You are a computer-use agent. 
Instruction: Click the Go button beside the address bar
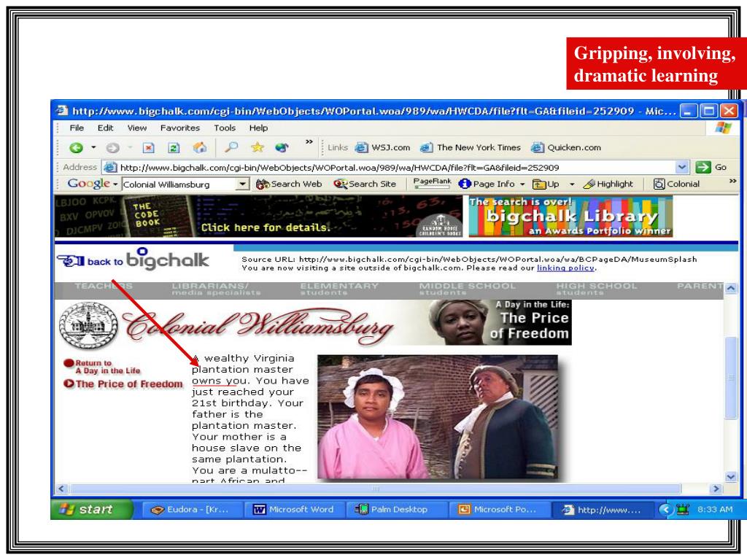[x=711, y=167]
